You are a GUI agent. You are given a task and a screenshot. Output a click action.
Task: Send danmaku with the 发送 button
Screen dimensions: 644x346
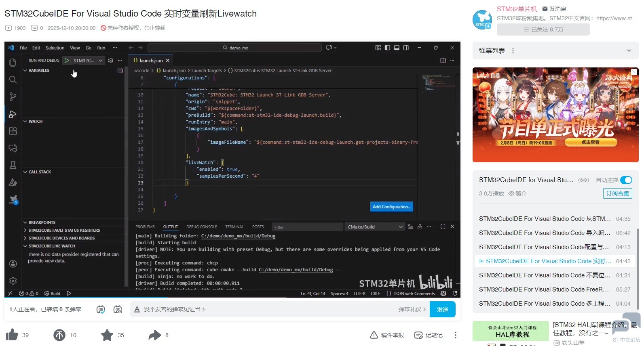tap(443, 309)
